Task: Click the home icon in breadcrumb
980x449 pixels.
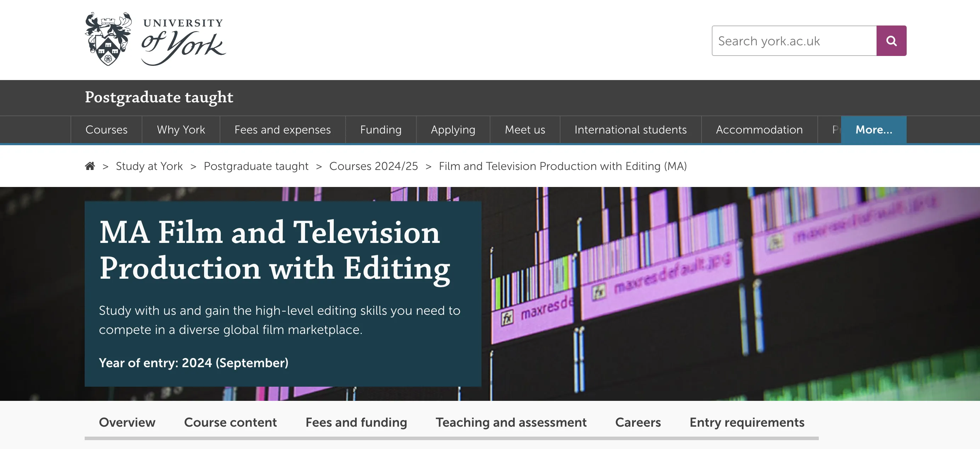Action: tap(90, 166)
